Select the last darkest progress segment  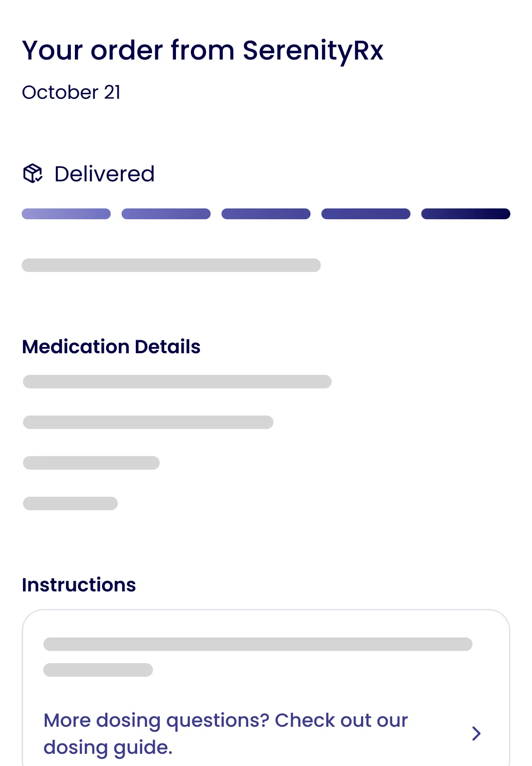[465, 214]
